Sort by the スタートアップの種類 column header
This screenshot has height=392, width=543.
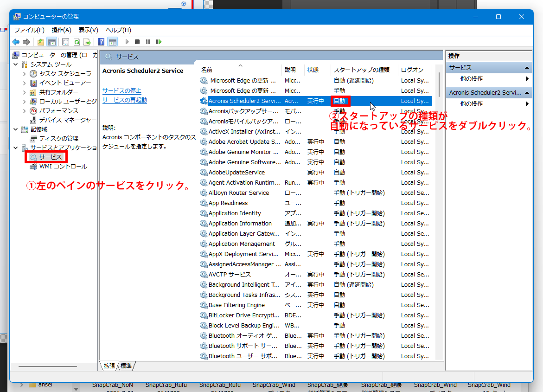(364, 70)
